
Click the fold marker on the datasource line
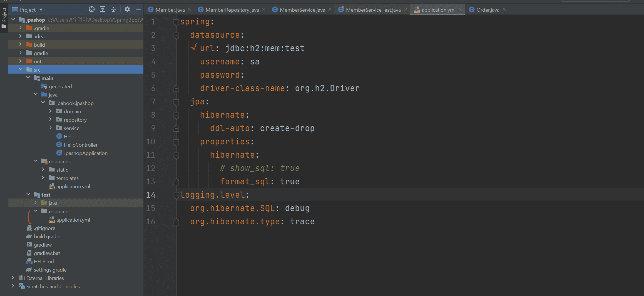coord(176,35)
